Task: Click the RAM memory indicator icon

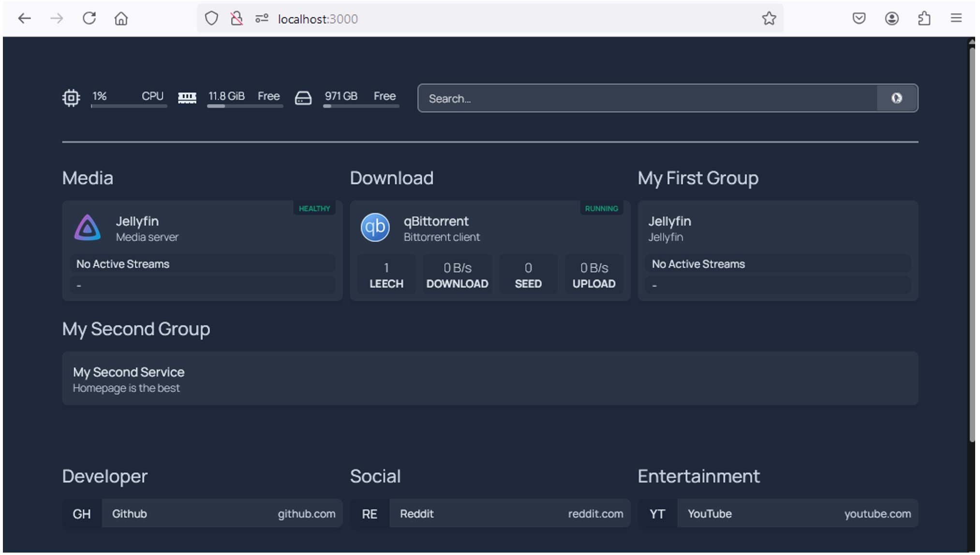Action: [187, 98]
